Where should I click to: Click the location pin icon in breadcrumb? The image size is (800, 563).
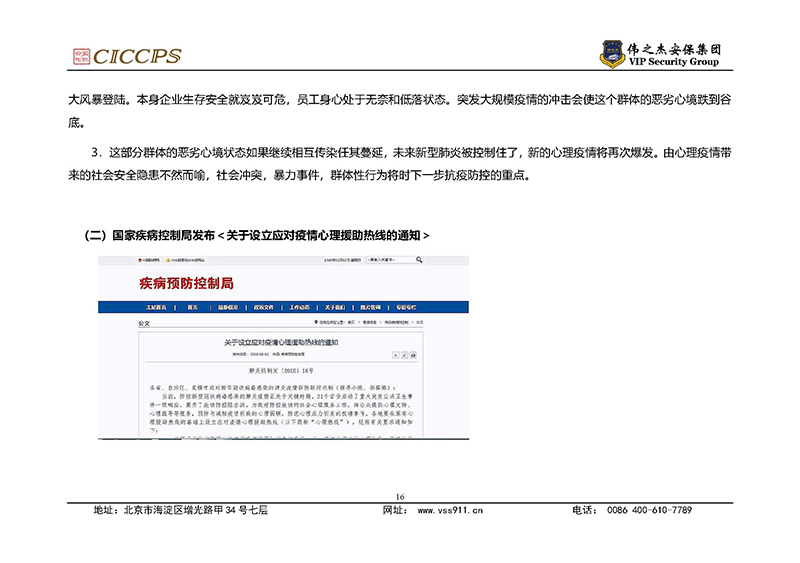coord(315,324)
